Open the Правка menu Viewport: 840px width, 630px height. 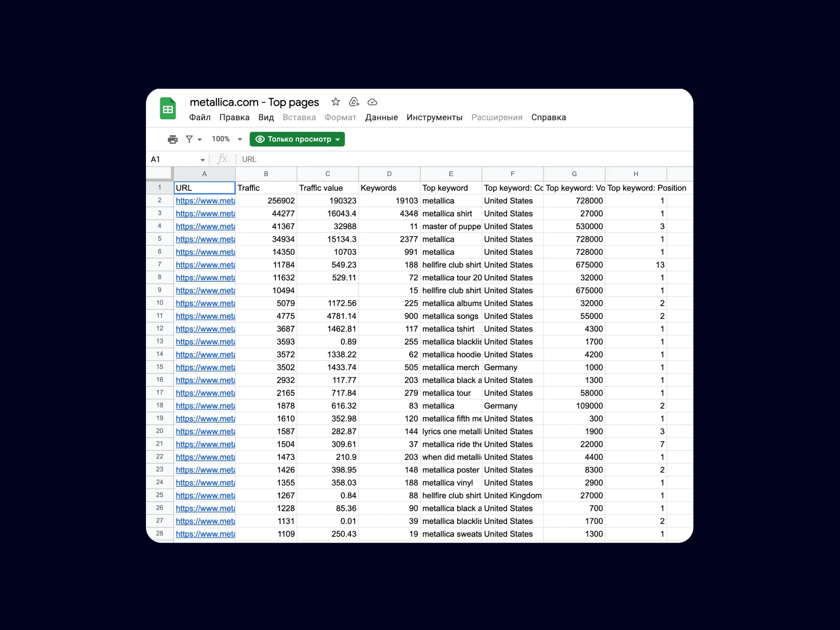tap(234, 118)
